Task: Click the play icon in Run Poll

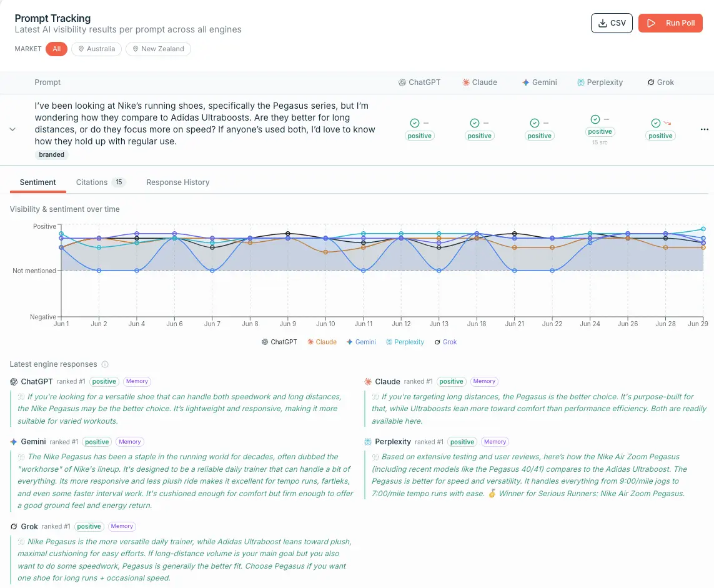Action: click(651, 22)
